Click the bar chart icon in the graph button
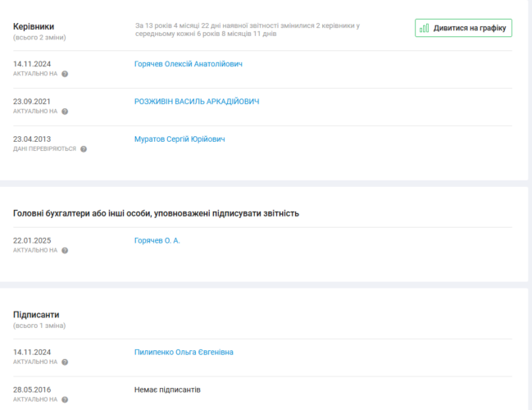 [424, 28]
